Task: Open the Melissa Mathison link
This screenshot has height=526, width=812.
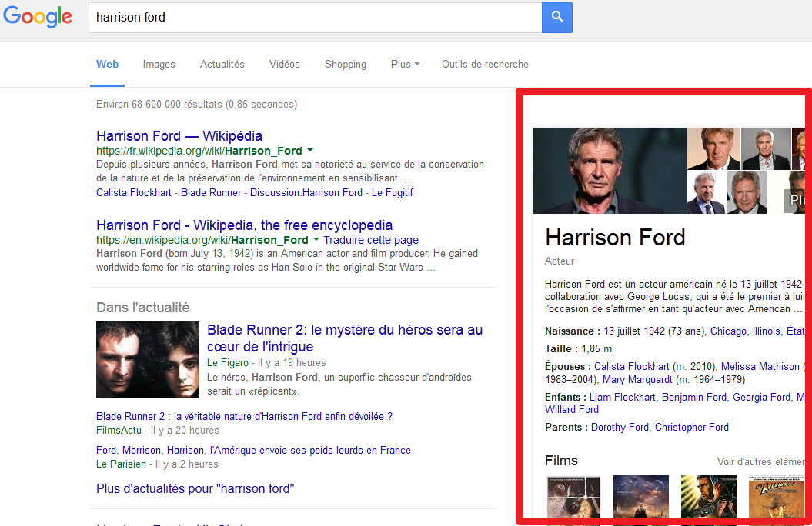Action: tap(760, 366)
